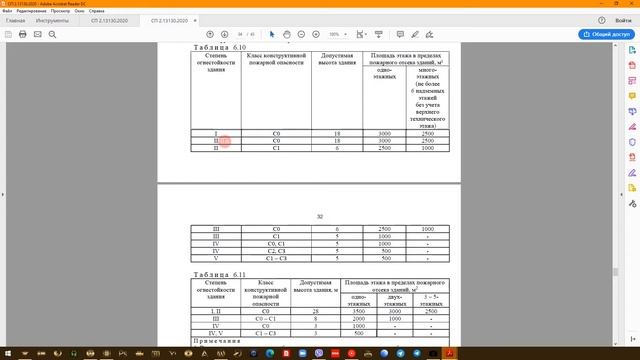Screen dimensions: 640x360
Task: Select the highlight text pen tool
Action: point(415,34)
